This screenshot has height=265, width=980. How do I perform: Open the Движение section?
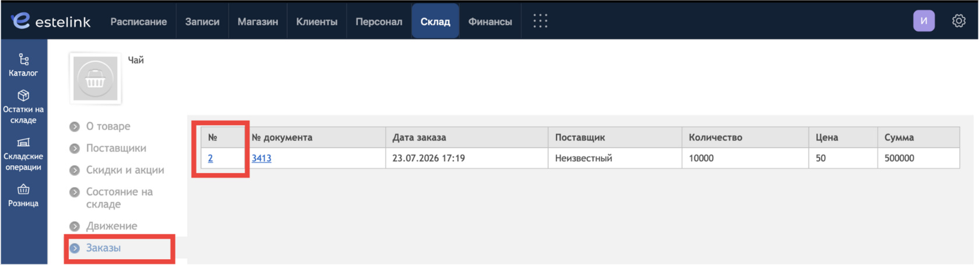coord(111,226)
